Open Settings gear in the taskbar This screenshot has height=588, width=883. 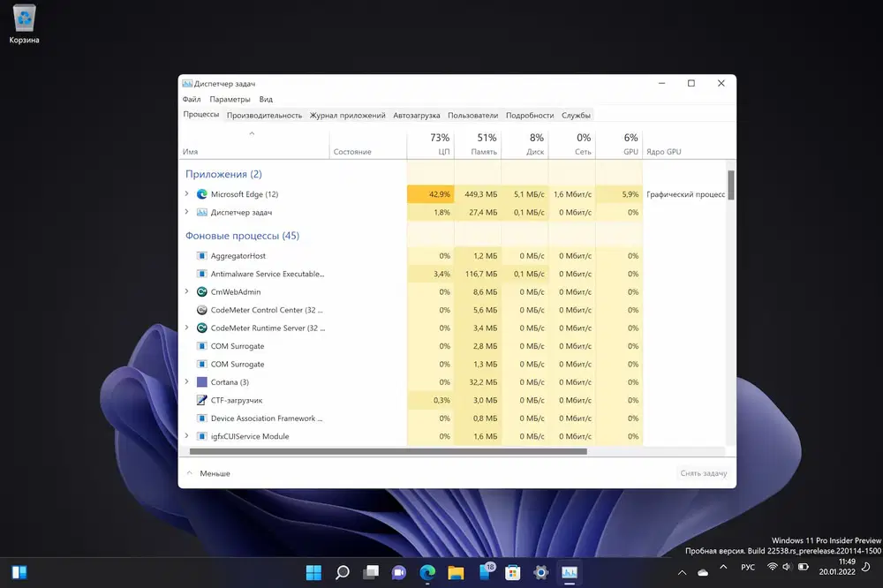(x=540, y=573)
